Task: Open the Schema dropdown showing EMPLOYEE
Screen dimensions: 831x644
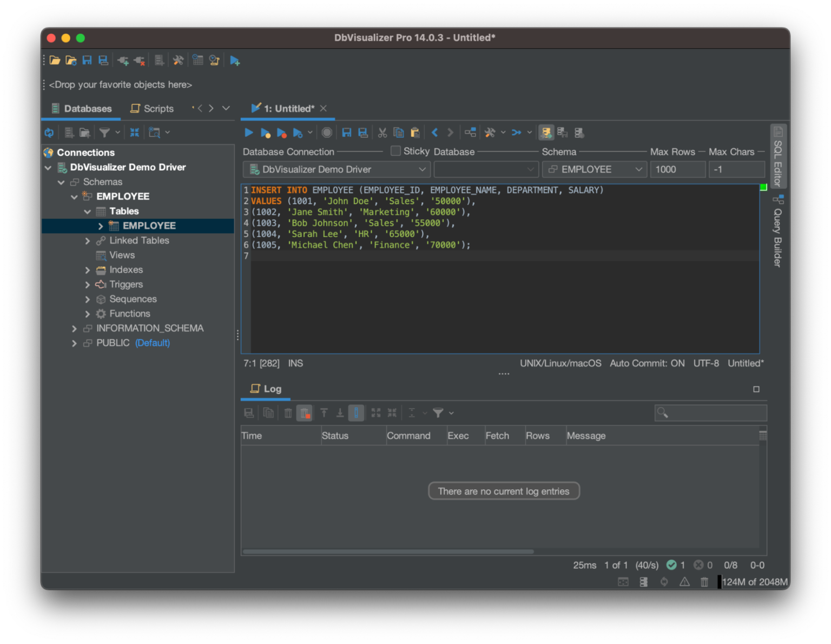Action: (x=594, y=169)
